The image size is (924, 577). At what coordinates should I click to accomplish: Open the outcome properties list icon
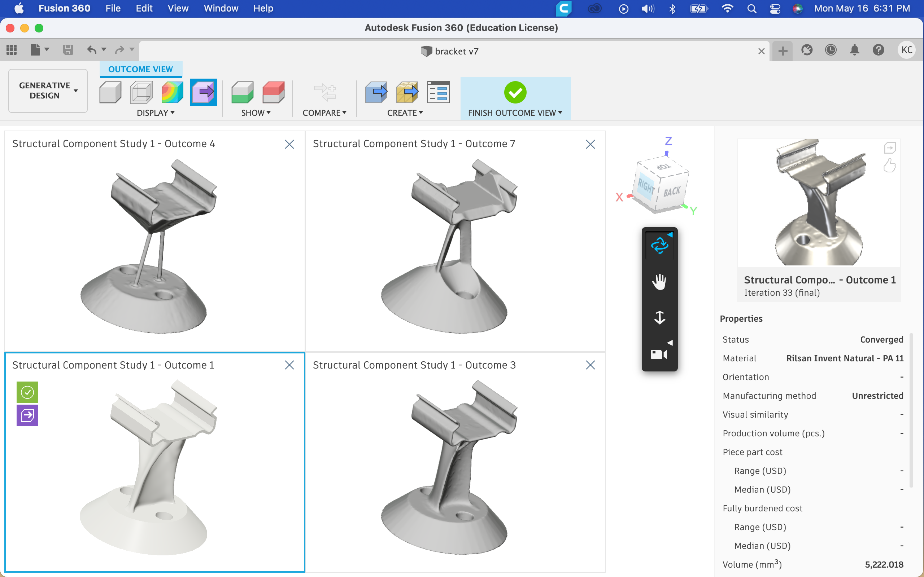click(x=438, y=92)
